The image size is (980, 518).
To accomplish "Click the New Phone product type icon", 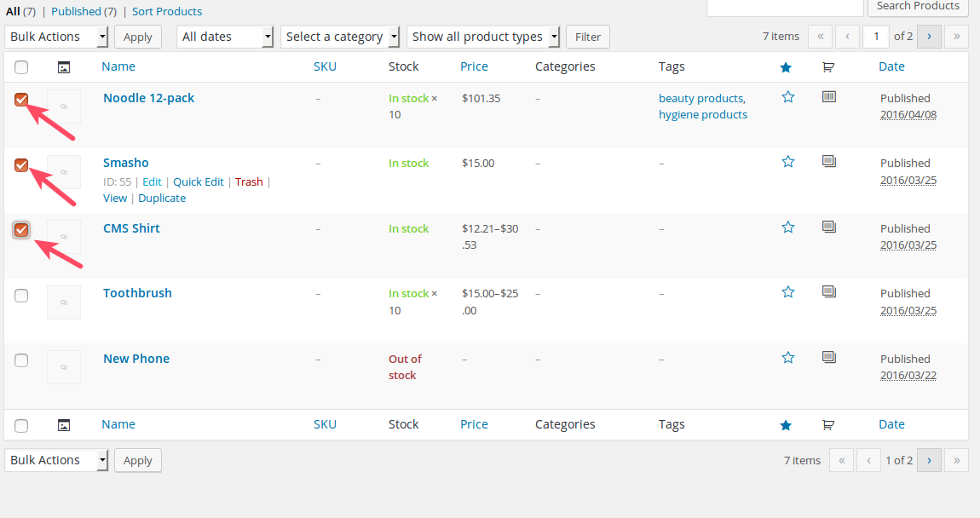I will click(x=828, y=357).
